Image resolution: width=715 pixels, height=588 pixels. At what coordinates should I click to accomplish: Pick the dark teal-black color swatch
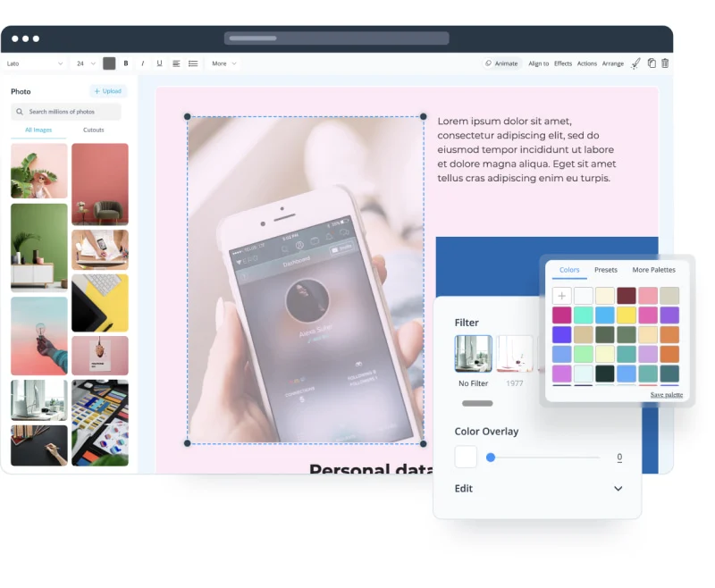[x=605, y=374]
